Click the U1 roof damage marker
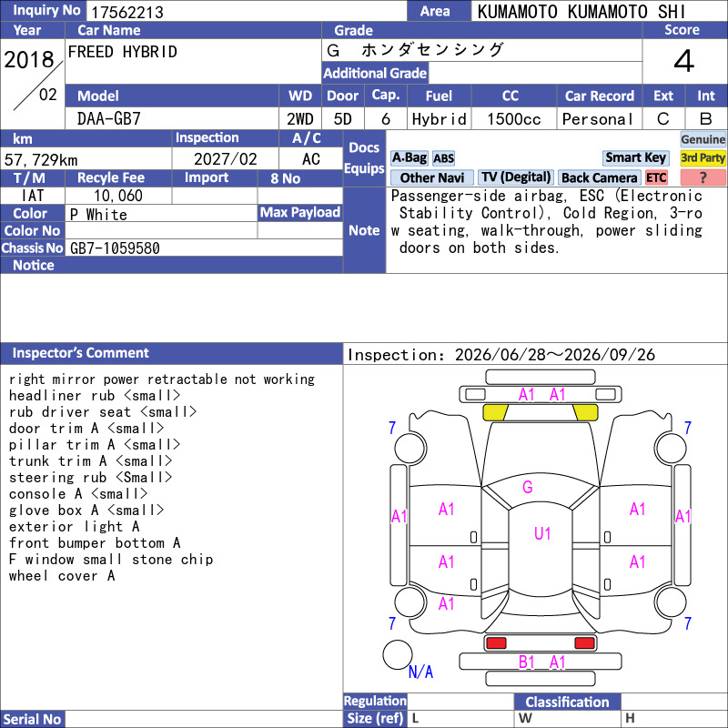This screenshot has height=728, width=728. 541,533
